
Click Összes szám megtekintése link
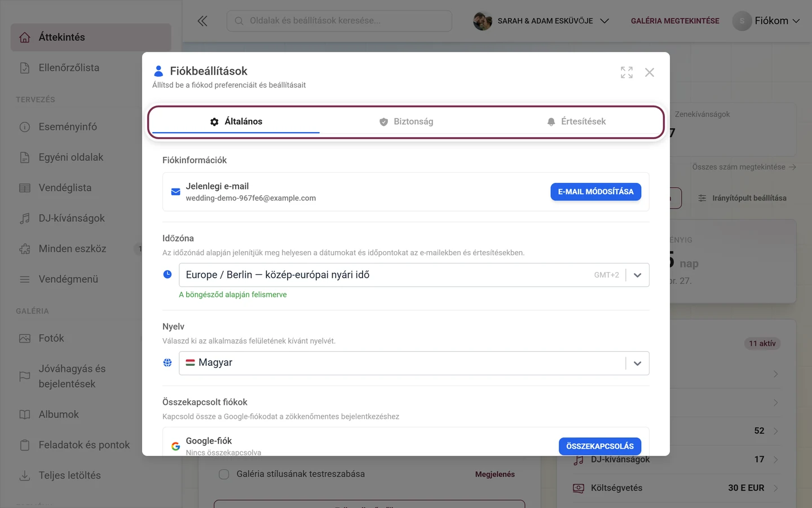click(x=744, y=167)
